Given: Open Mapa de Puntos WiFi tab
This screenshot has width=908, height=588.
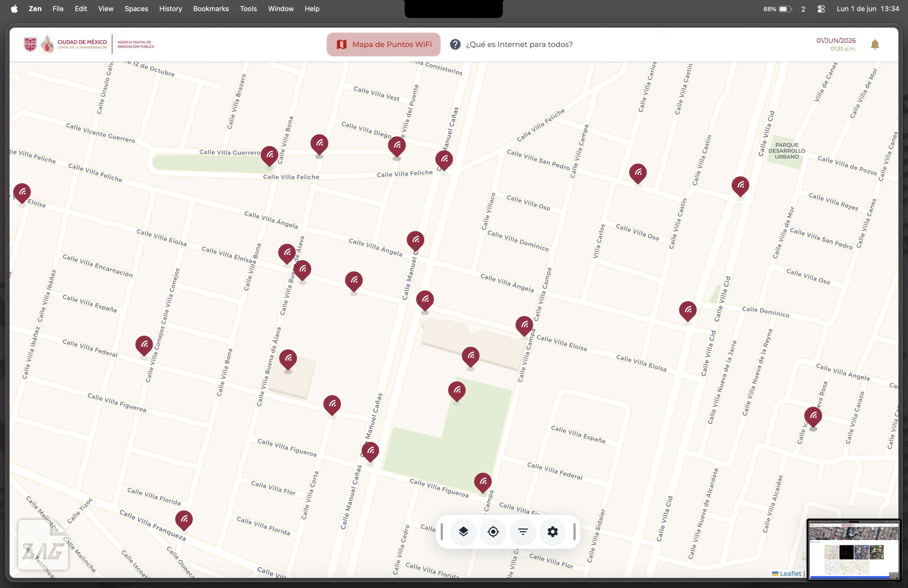Looking at the screenshot, I should pyautogui.click(x=383, y=44).
